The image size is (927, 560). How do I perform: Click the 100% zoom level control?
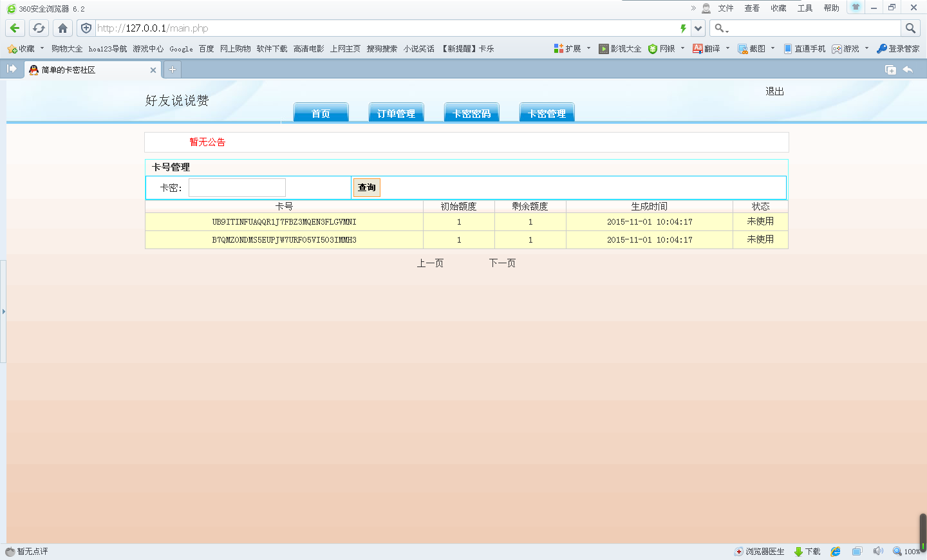coord(906,552)
